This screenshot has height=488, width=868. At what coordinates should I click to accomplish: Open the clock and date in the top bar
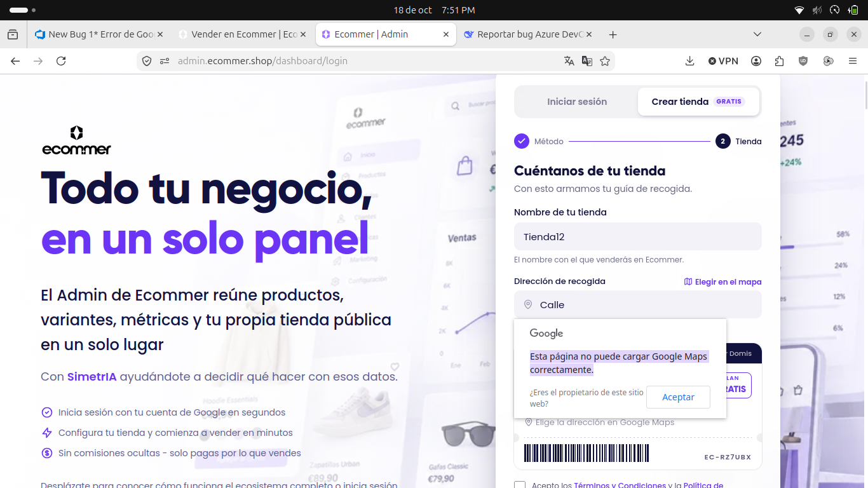434,10
